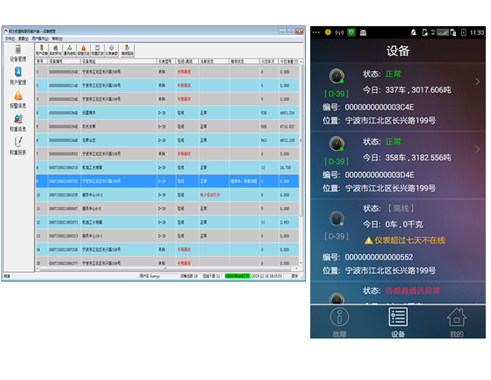Tap the 故障 info tab in the phone app
The height and width of the screenshot is (380, 491).
click(339, 322)
